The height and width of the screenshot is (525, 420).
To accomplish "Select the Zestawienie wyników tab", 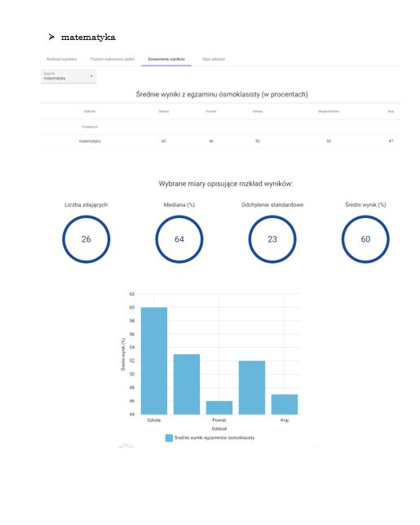I will [x=166, y=60].
